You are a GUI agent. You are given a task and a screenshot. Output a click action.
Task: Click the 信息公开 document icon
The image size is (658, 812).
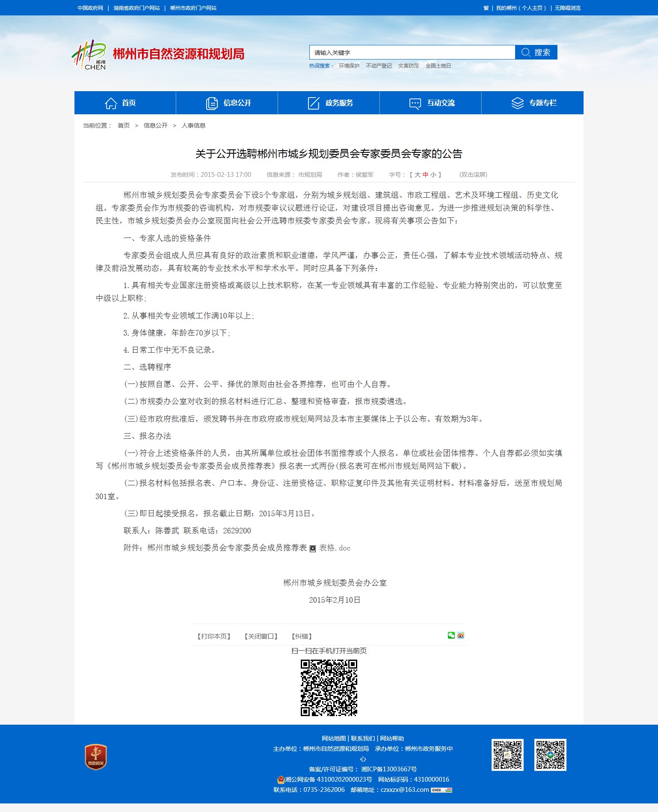pyautogui.click(x=212, y=103)
